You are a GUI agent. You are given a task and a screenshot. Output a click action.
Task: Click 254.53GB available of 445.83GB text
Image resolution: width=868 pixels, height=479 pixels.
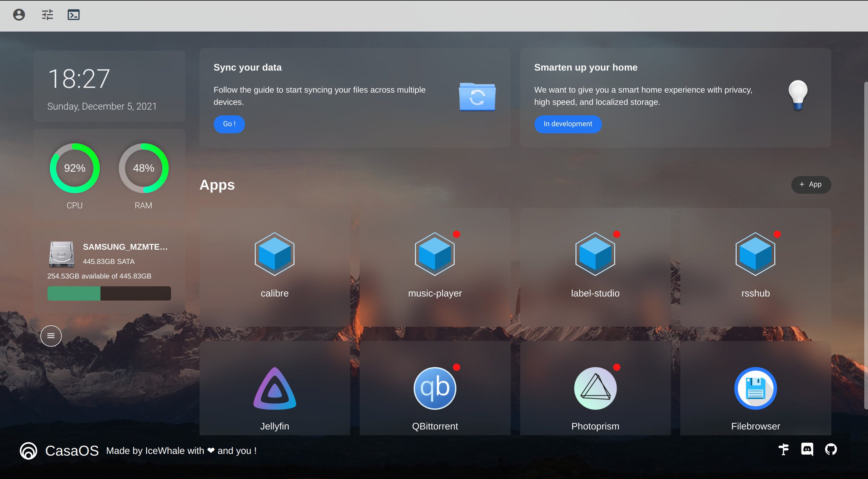[x=99, y=276]
